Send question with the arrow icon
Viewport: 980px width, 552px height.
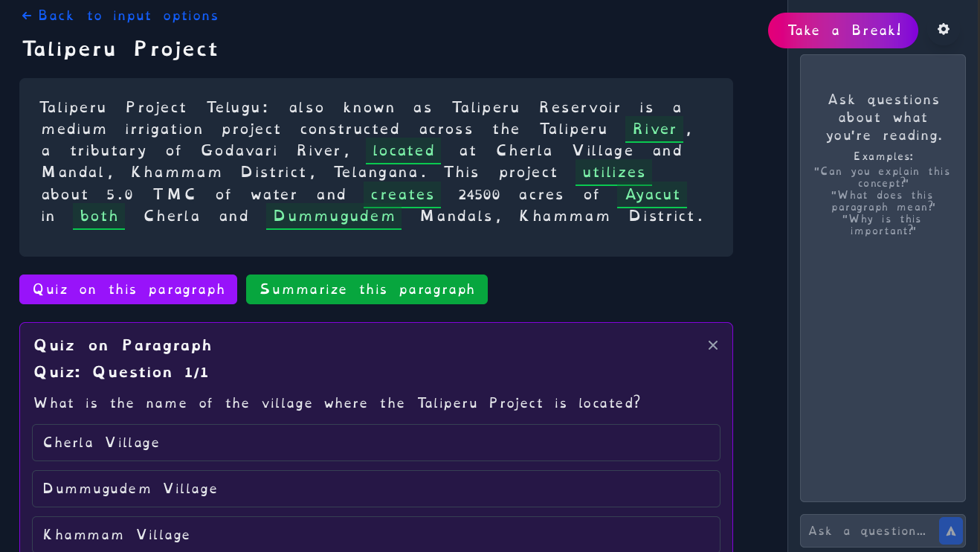(x=951, y=531)
